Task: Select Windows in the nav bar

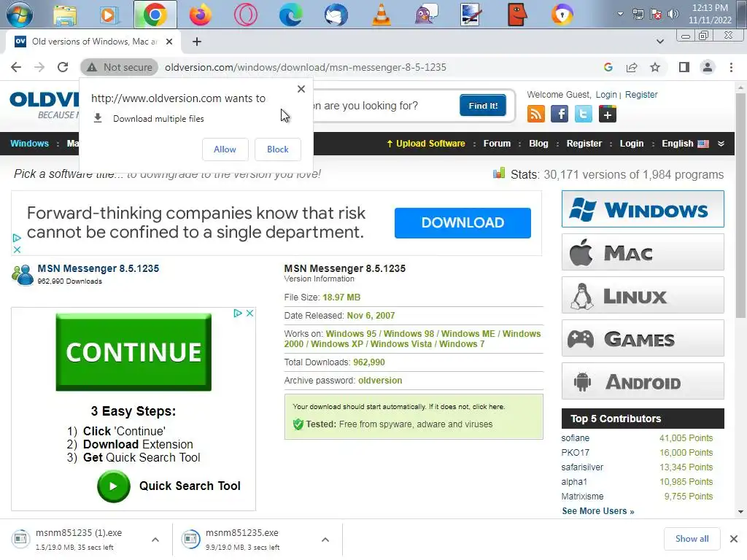Action: click(29, 144)
